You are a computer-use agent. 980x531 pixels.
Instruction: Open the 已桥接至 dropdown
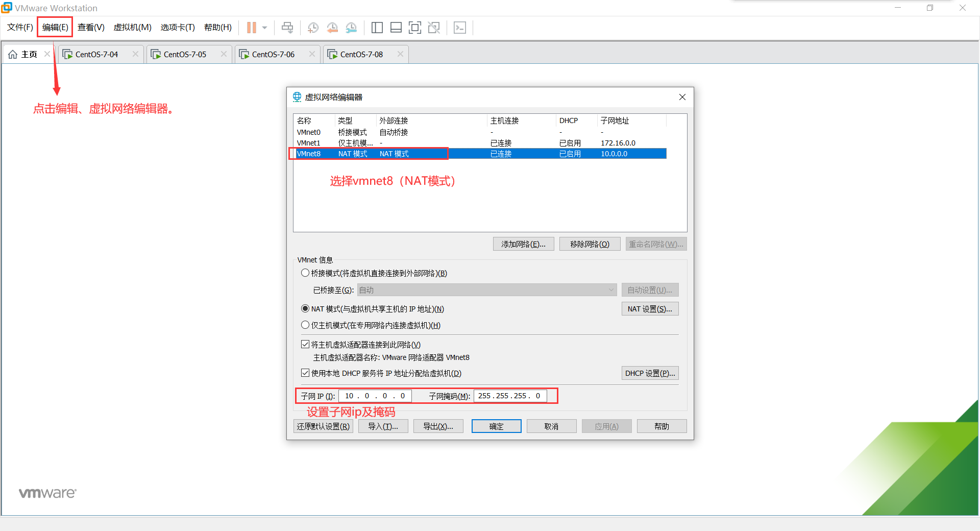click(x=487, y=290)
